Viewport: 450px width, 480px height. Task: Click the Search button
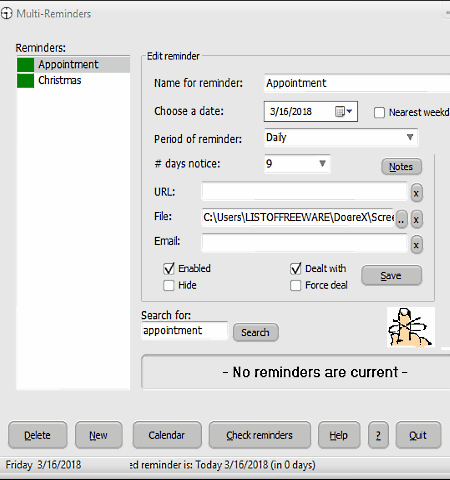pyautogui.click(x=256, y=332)
